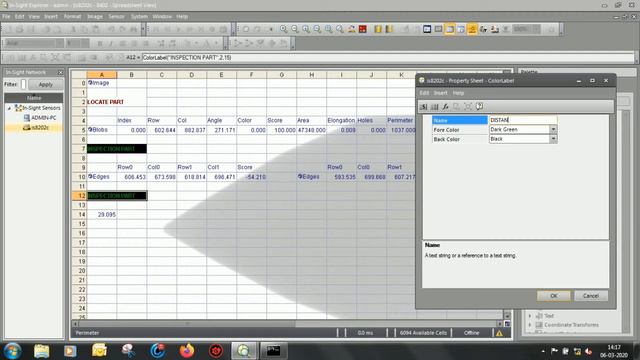Image resolution: width=640 pixels, height=360 pixels.
Task: Click the fx function icon in Property Sheet
Action: (445, 107)
